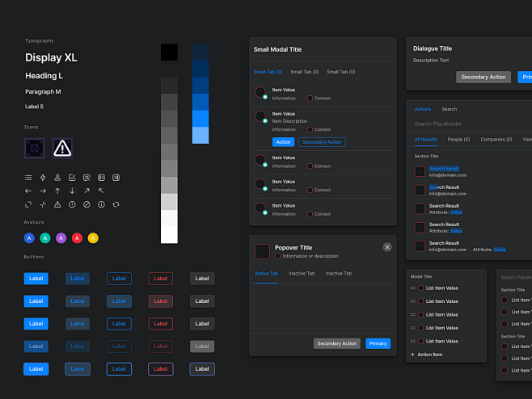Tick the first Search Result checkbox

(x=420, y=171)
